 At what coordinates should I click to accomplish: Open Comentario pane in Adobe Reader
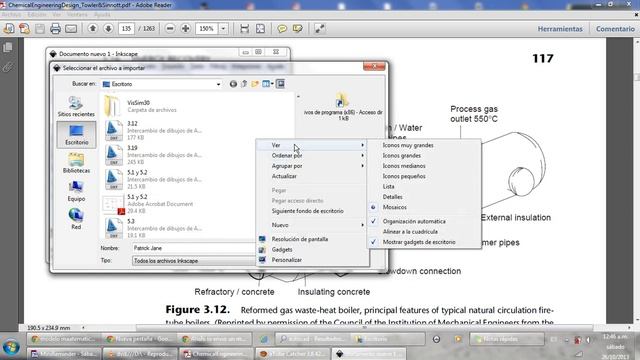[615, 29]
